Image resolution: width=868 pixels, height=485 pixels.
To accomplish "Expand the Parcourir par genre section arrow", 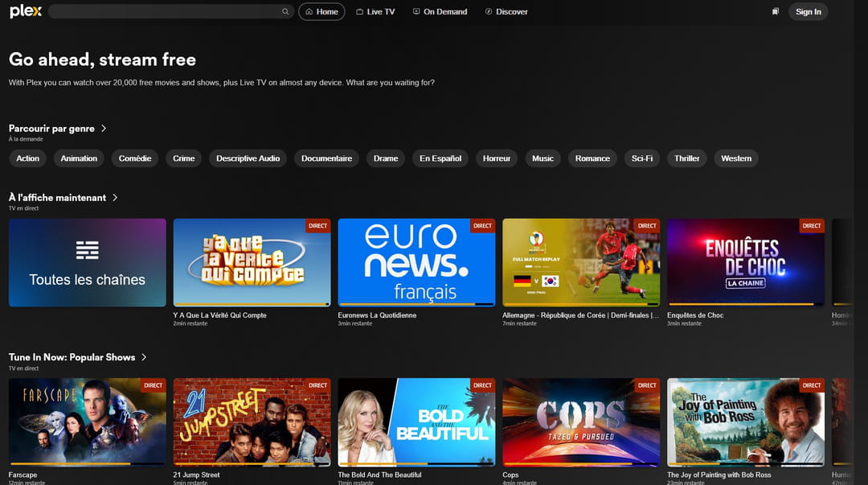I will point(104,129).
